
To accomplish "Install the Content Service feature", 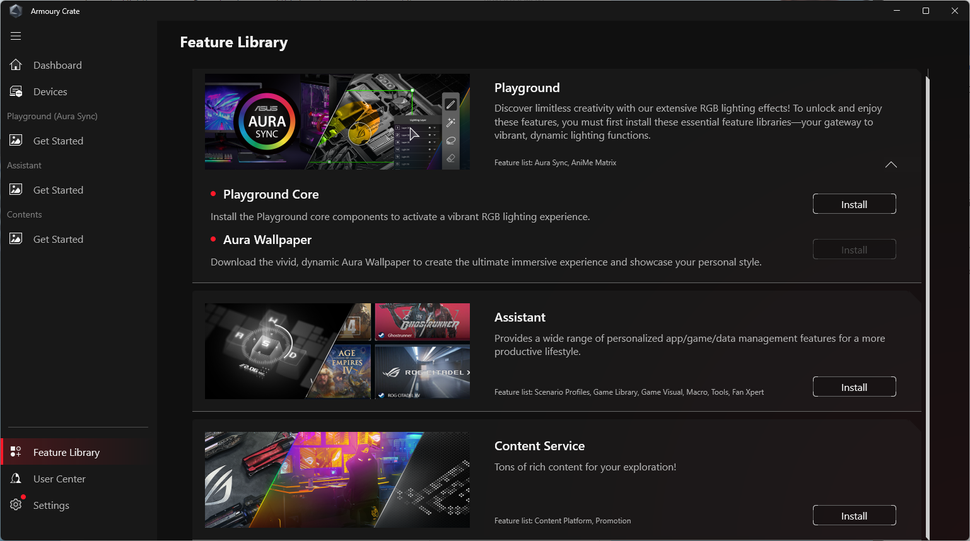I will point(854,516).
